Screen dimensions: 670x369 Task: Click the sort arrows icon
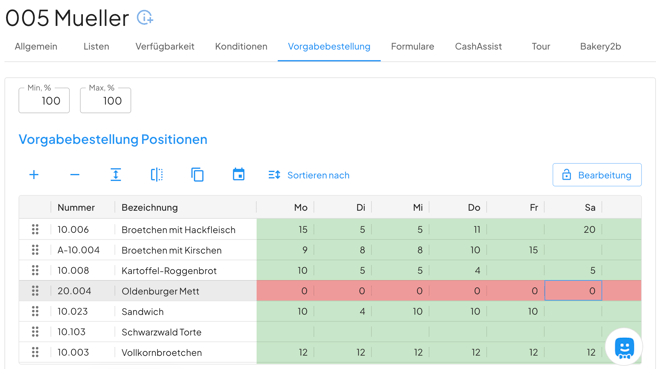tap(274, 175)
